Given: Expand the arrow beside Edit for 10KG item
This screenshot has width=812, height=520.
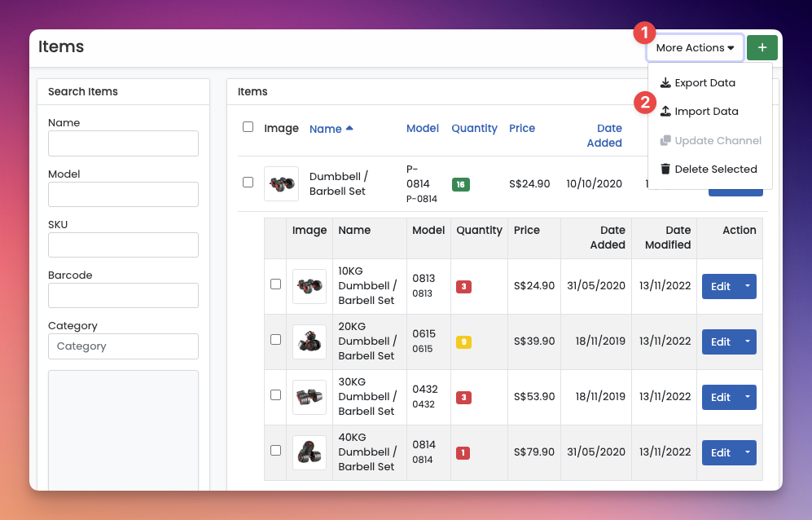Looking at the screenshot, I should coord(748,286).
